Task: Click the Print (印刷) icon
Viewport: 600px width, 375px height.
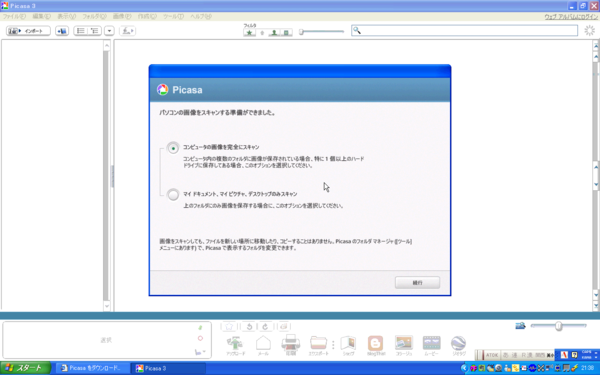Action: click(x=291, y=345)
